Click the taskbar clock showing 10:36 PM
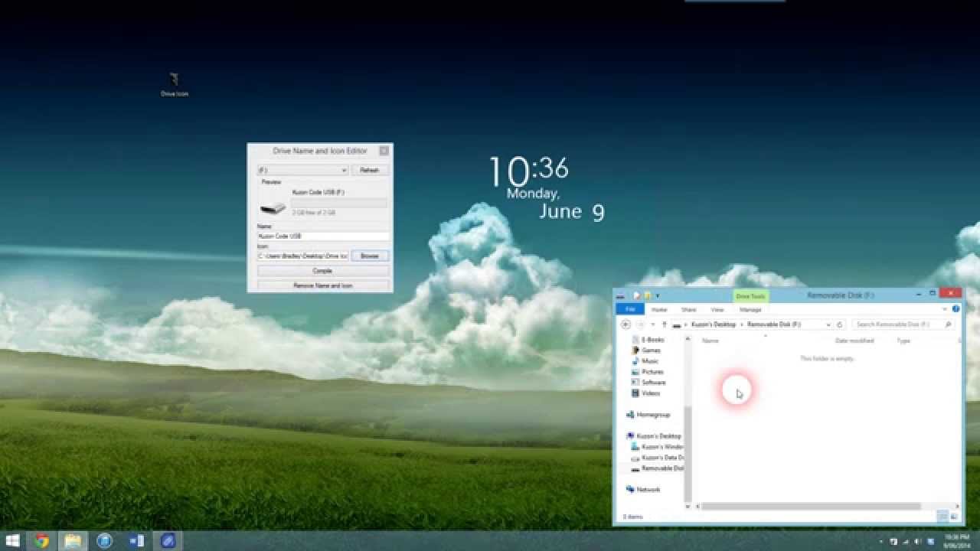The width and height of the screenshot is (980, 551). (956, 541)
